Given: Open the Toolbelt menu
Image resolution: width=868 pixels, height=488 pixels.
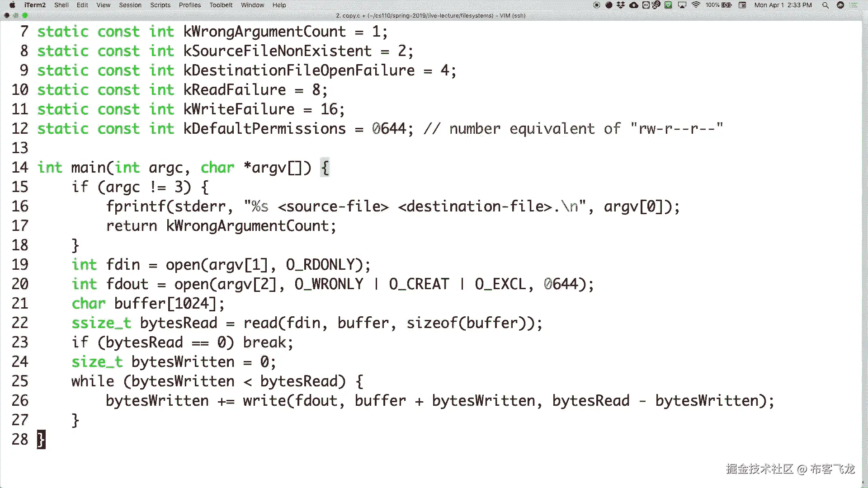Looking at the screenshot, I should click(x=221, y=5).
